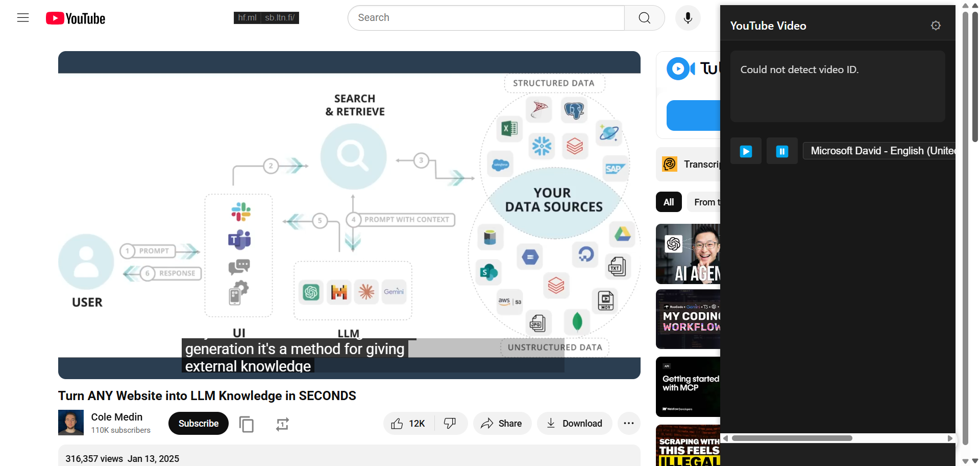Click the panel's horizontal scrollbar thumb
This screenshot has width=980, height=466.
[792, 438]
